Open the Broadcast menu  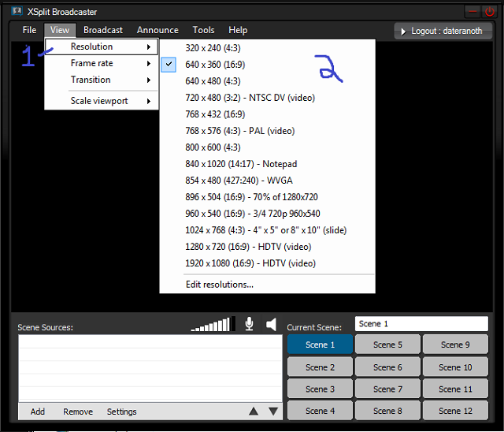[x=103, y=30]
